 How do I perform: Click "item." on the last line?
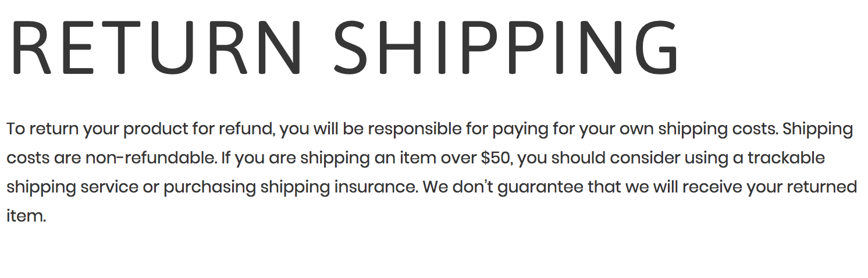click(x=26, y=216)
